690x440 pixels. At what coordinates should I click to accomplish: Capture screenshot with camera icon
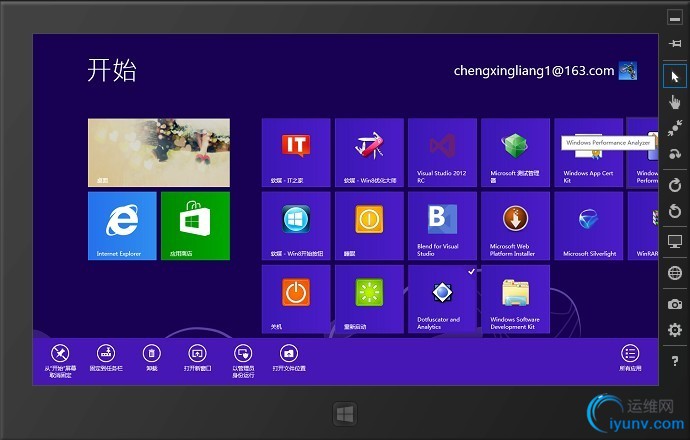[x=675, y=304]
